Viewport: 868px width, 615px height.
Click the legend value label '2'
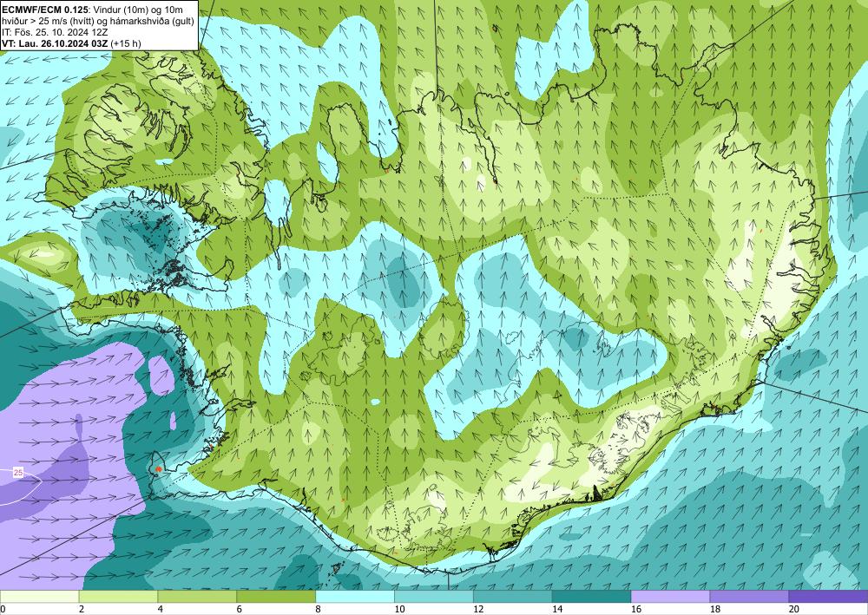[x=82, y=609]
